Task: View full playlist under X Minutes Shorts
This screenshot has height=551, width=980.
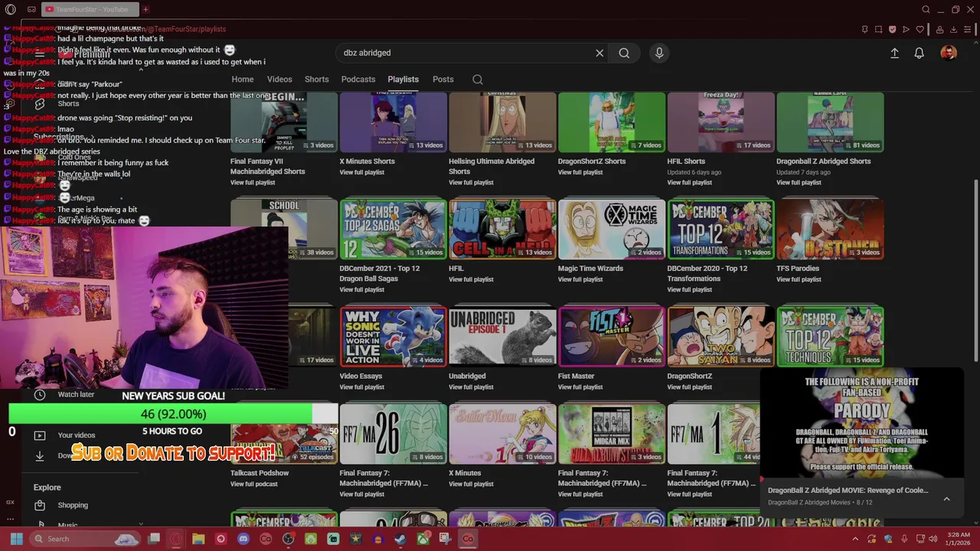Action: coord(361,172)
